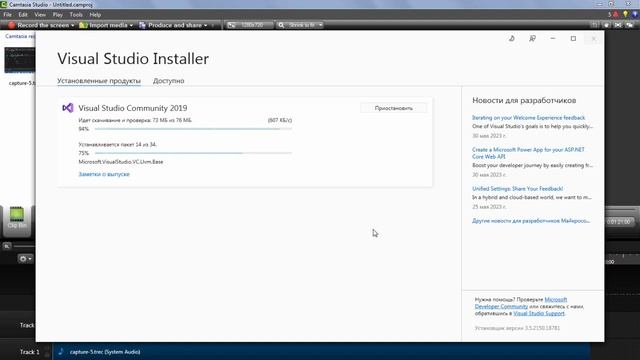Click the Приостановить pause button
The width and height of the screenshot is (640, 360).
(x=393, y=108)
